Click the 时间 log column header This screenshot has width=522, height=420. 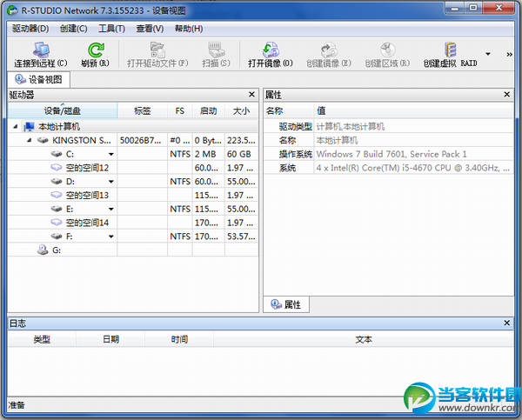(179, 339)
